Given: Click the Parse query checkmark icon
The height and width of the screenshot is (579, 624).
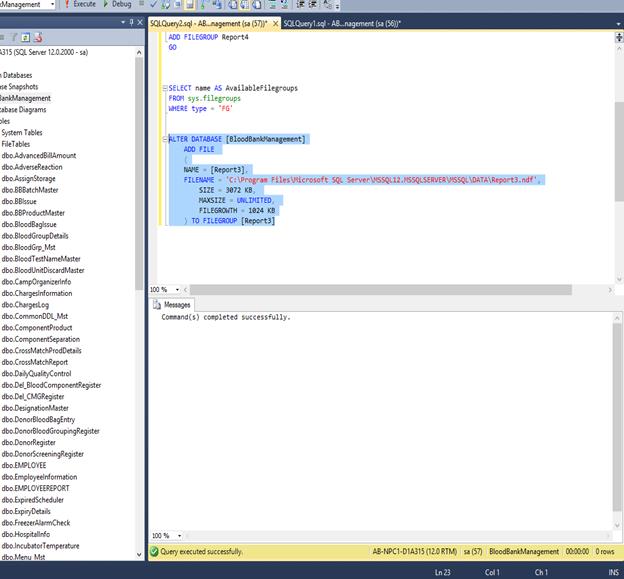Looking at the screenshot, I should [153, 5].
